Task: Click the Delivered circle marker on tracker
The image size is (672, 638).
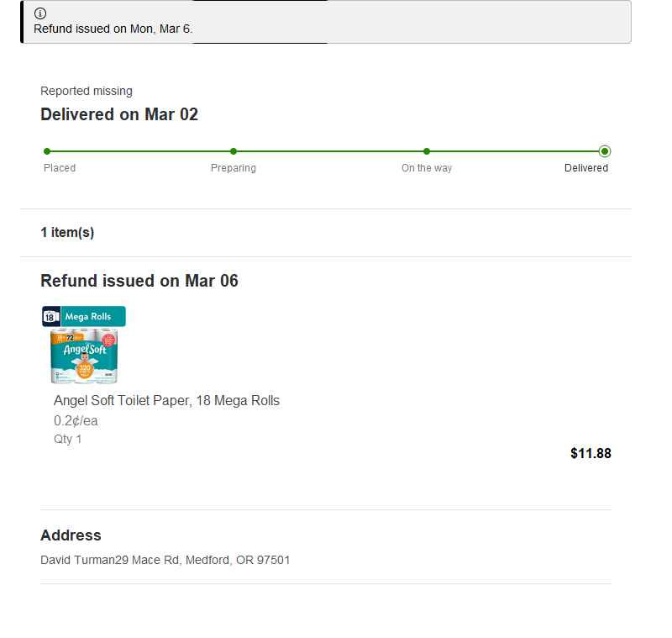Action: pos(605,151)
